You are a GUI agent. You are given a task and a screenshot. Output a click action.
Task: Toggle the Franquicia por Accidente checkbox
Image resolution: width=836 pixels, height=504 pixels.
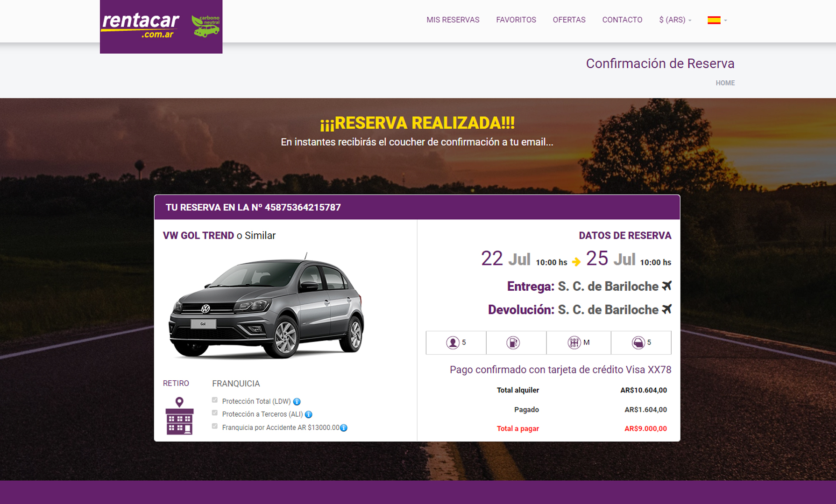click(x=215, y=426)
